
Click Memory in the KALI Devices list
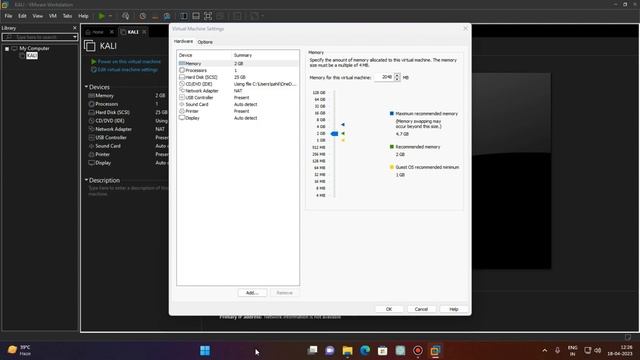point(104,96)
